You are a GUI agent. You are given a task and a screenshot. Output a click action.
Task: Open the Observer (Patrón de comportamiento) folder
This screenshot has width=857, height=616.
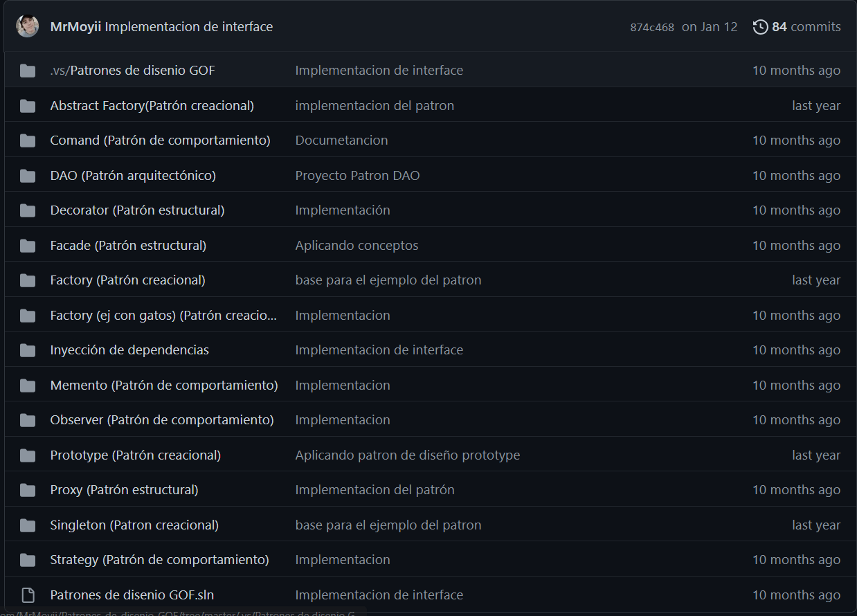162,420
